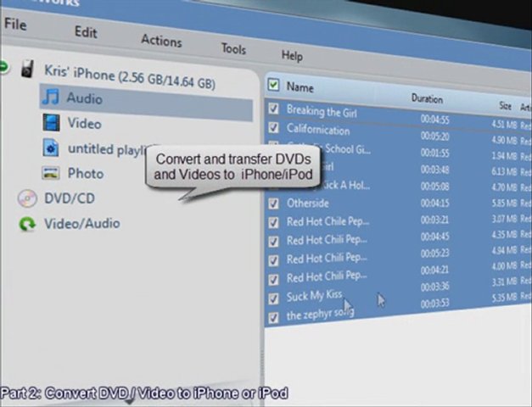
Task: Click the Video/Audio green convert icon
Action: [x=29, y=224]
